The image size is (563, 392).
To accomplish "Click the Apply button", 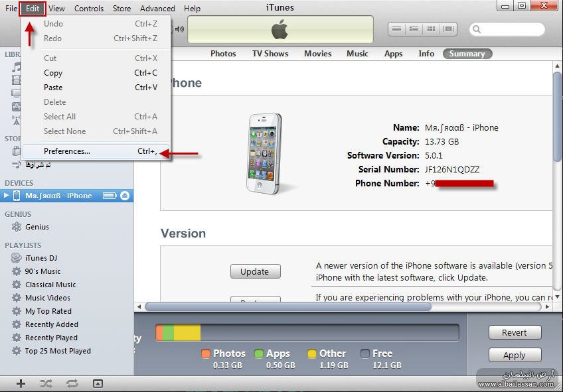I will click(x=515, y=356).
